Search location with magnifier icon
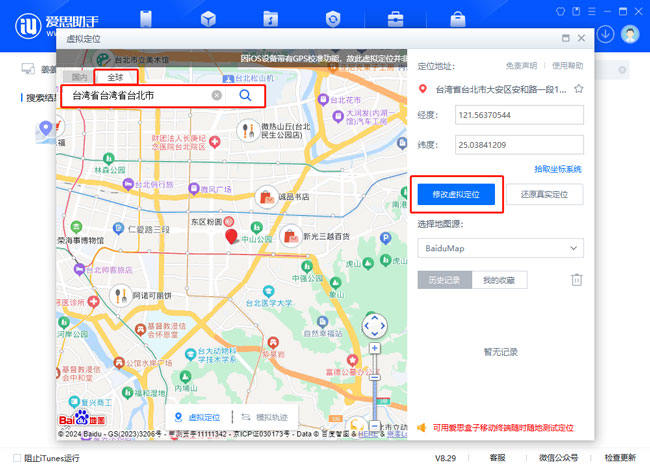Image resolution: width=650 pixels, height=468 pixels. point(245,96)
